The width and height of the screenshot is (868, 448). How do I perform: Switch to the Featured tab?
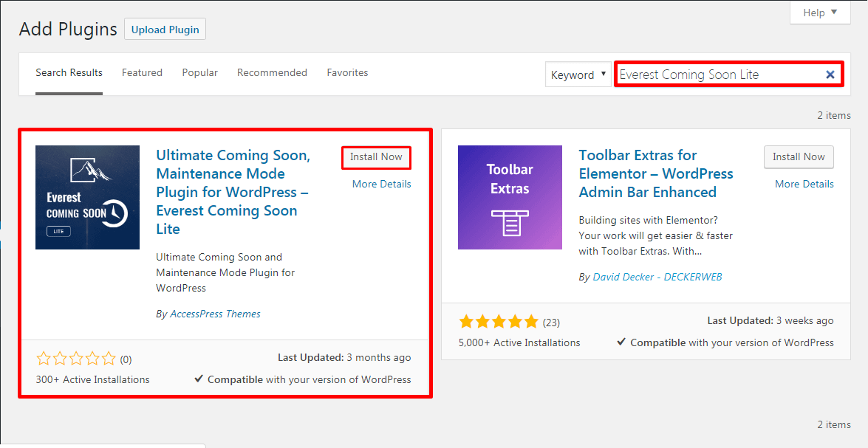[x=143, y=72]
